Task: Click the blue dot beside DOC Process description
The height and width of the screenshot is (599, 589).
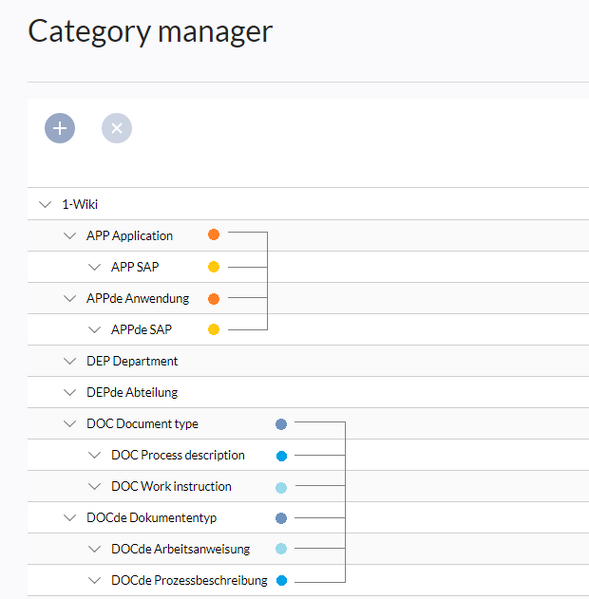Action: coord(282,456)
